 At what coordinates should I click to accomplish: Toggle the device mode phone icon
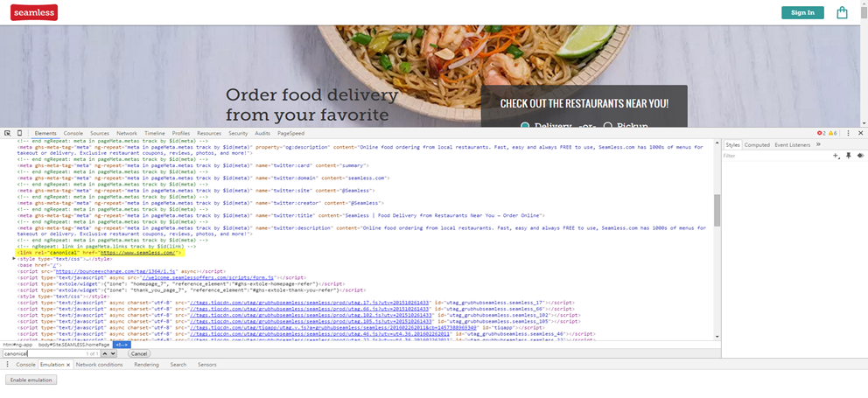click(x=19, y=134)
